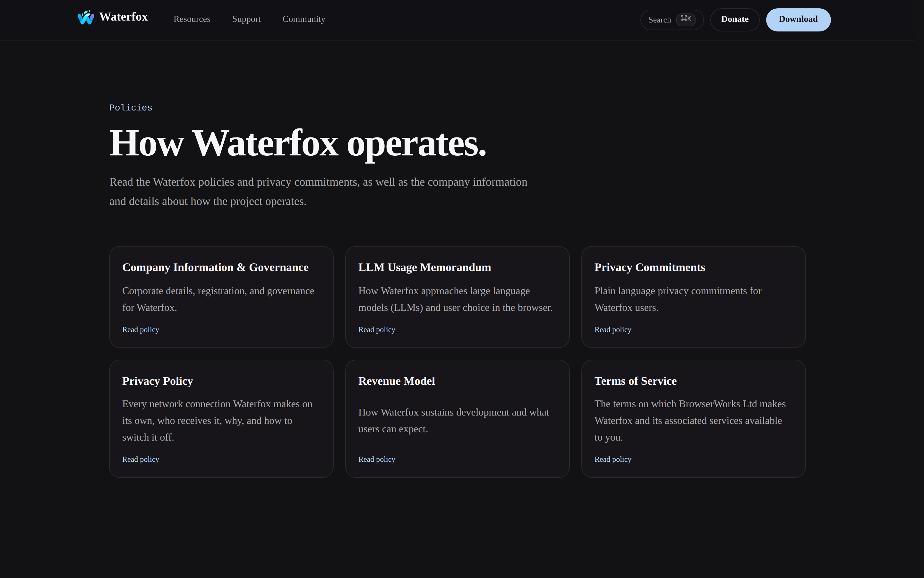The width and height of the screenshot is (924, 578).
Task: Focus the Search field
Action: coord(672,20)
